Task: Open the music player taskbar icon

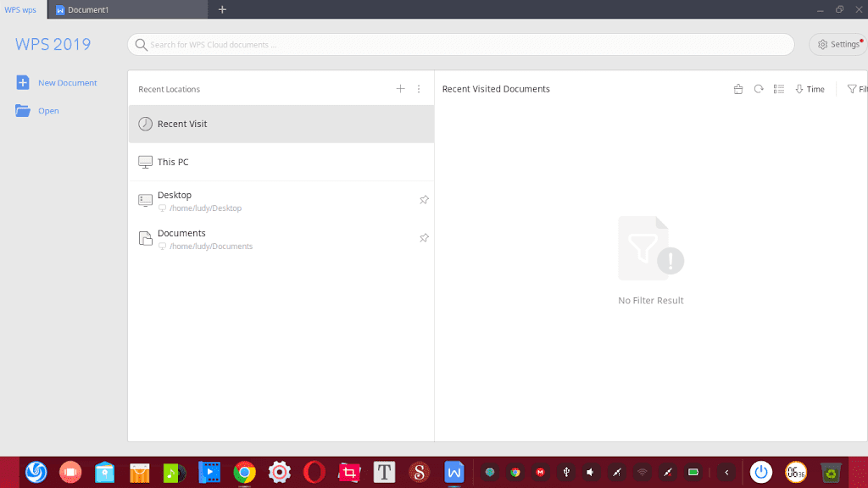Action: click(175, 473)
